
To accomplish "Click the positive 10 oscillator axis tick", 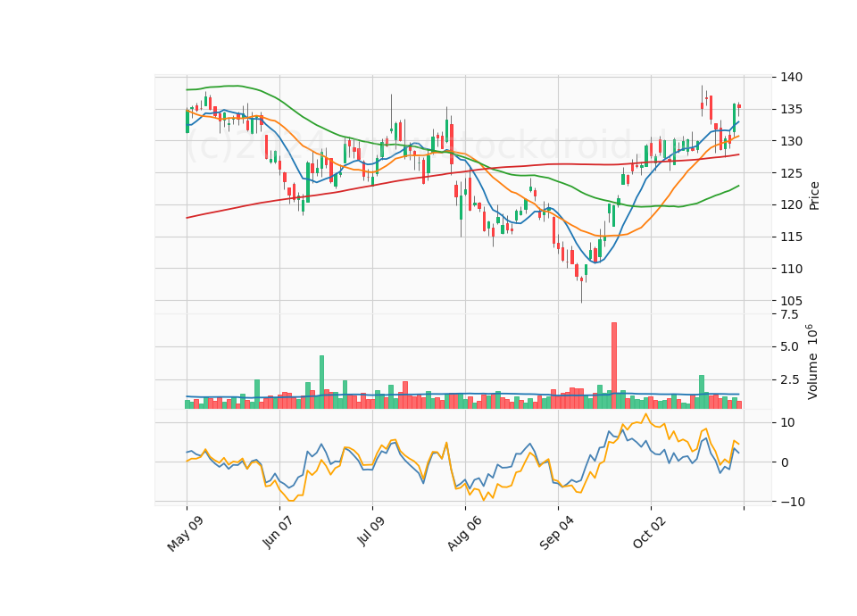I will point(787,422).
